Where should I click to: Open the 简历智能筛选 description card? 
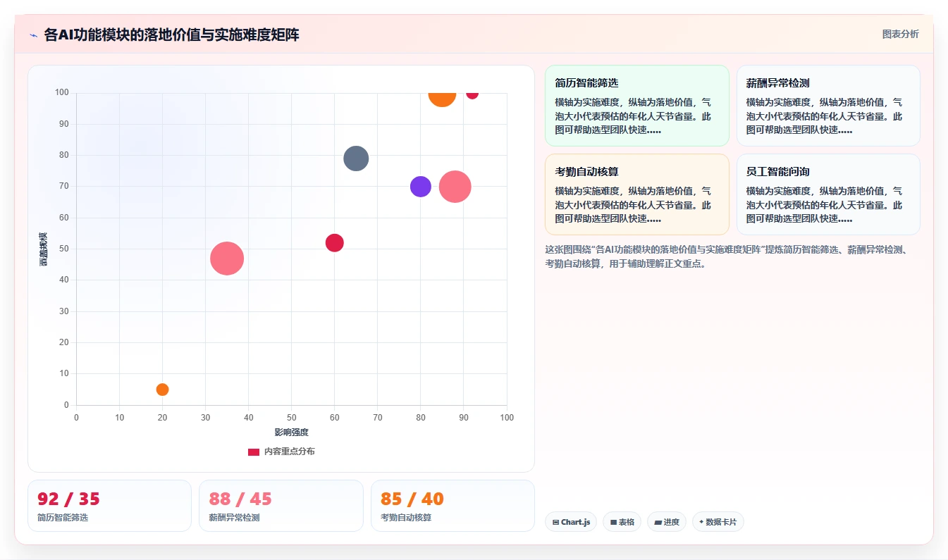pos(637,106)
